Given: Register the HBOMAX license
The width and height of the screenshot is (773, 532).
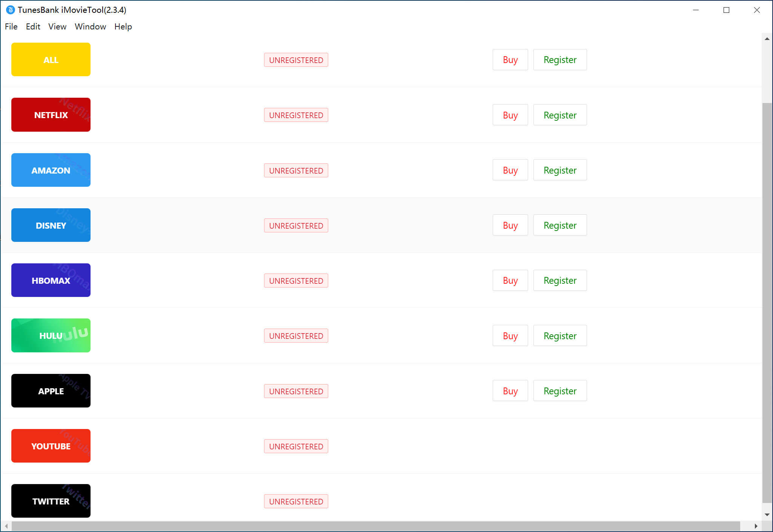Looking at the screenshot, I should click(560, 280).
